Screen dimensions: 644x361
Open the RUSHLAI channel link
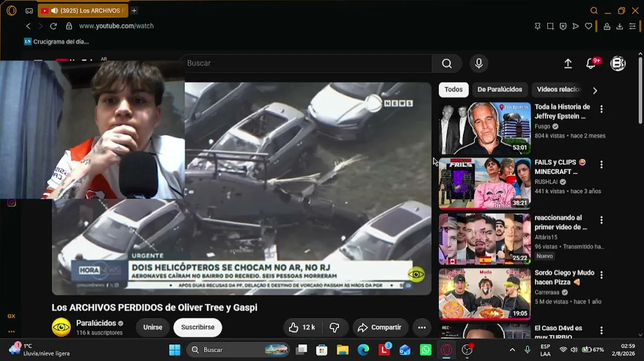click(547, 182)
